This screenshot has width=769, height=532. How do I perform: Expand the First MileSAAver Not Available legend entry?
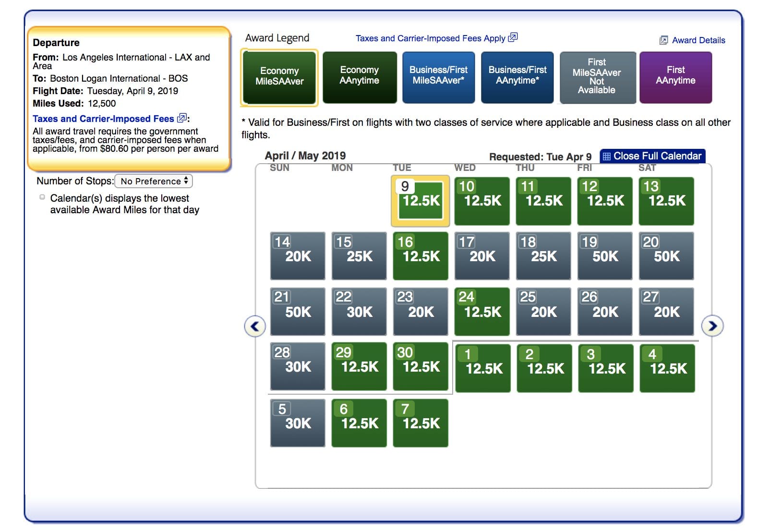pyautogui.click(x=597, y=77)
